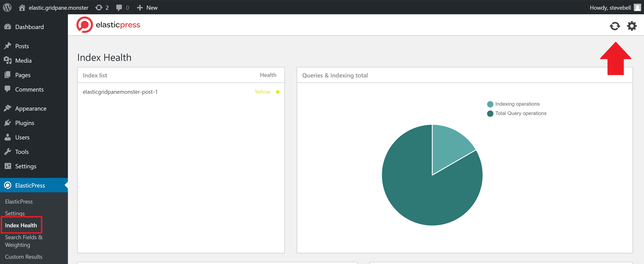Image resolution: width=644 pixels, height=264 pixels.
Task: Open the ElasticPress submenu link
Action: (19, 201)
